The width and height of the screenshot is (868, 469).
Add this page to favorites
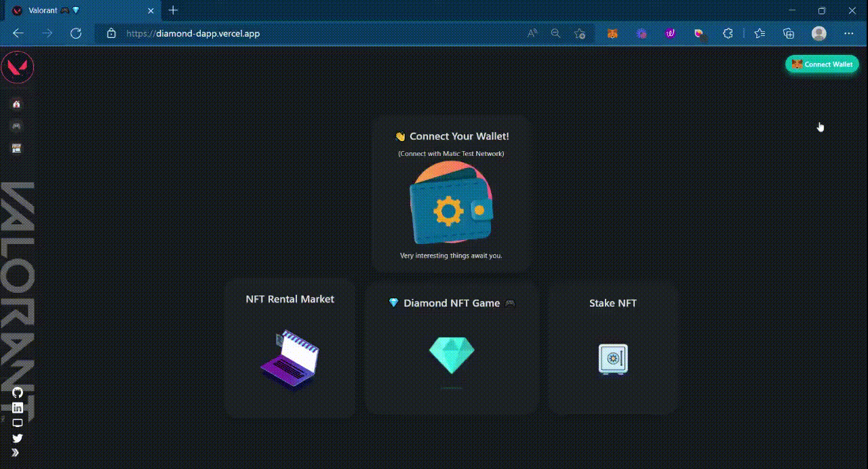(x=580, y=33)
